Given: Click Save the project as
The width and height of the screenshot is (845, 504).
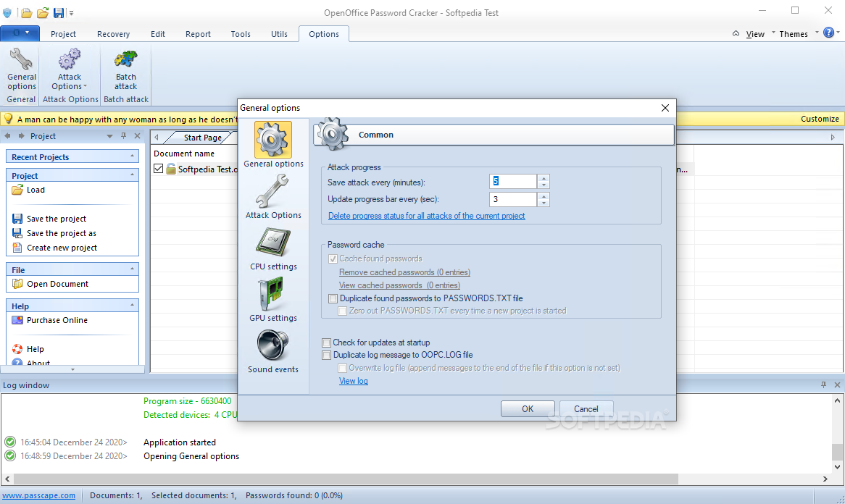Looking at the screenshot, I should pos(54,233).
